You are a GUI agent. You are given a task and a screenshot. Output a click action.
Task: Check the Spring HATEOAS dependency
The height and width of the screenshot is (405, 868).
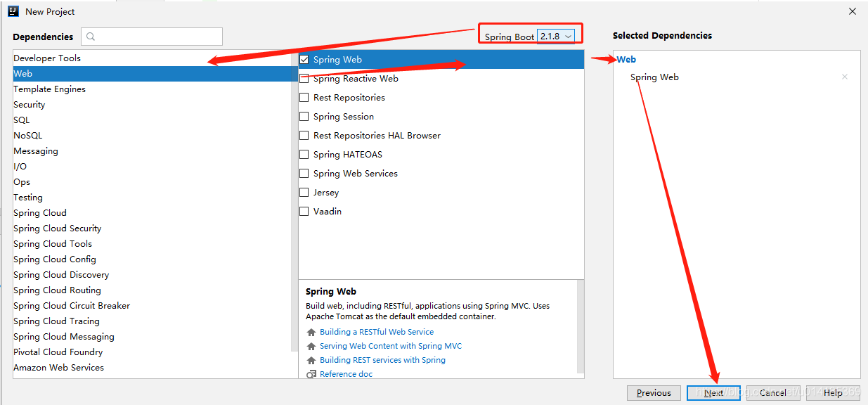pos(304,155)
